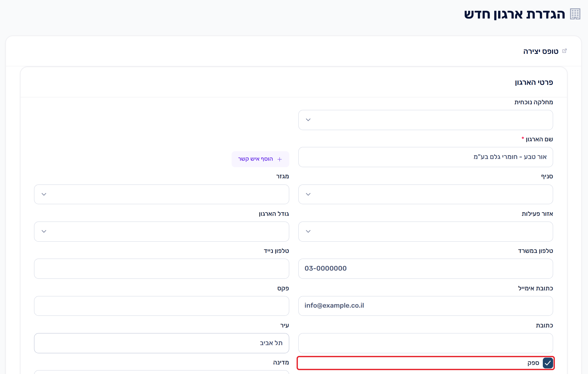Expand the מגזר dropdown

click(x=161, y=194)
